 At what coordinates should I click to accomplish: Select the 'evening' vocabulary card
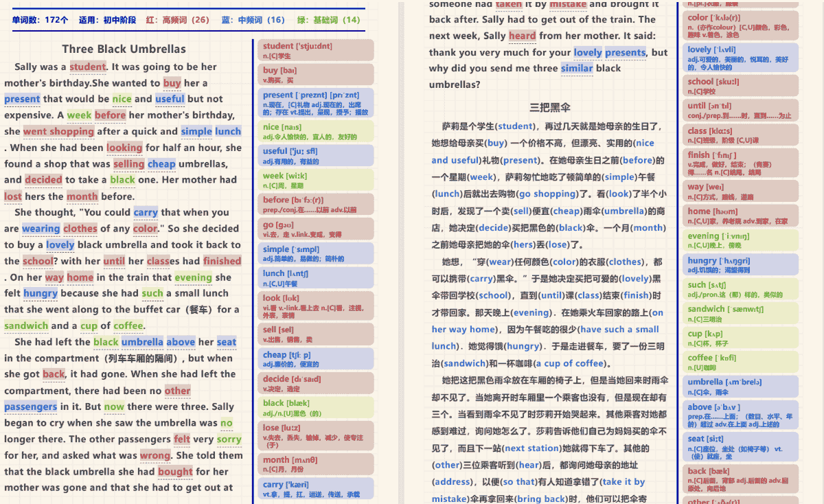tap(740, 240)
